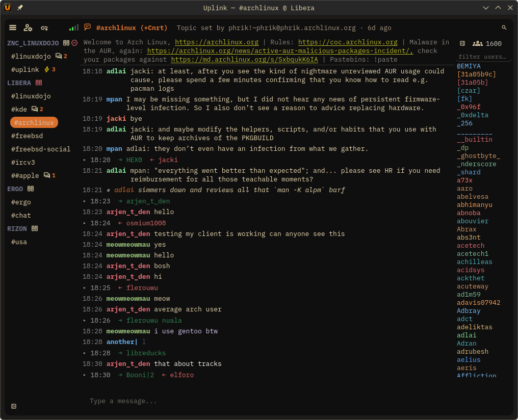Screen dimensions: 518x420
Task: Open the AUR malicious packages incident link
Action: click(x=280, y=50)
